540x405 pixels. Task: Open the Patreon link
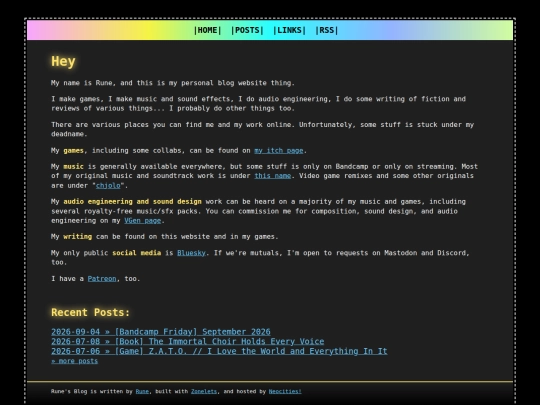click(102, 279)
